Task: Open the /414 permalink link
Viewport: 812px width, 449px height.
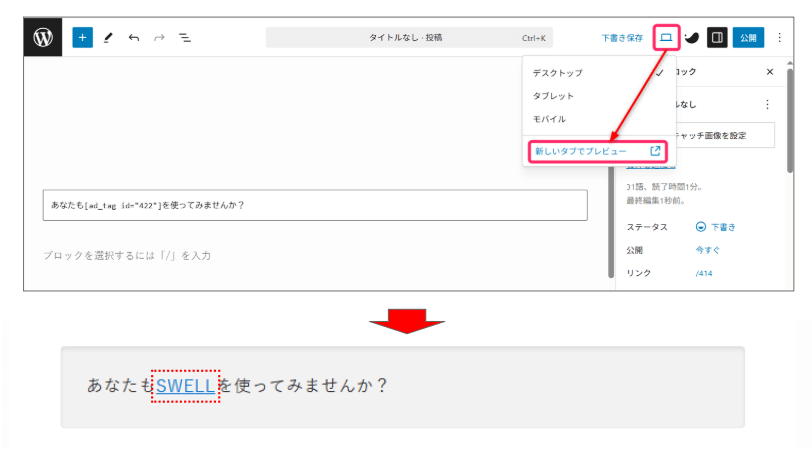Action: tap(704, 273)
